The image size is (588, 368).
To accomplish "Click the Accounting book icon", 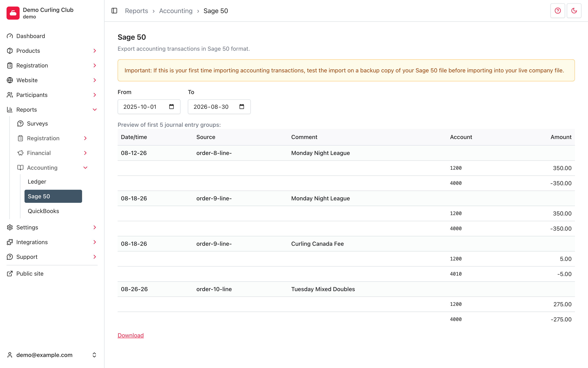I will pos(20,168).
